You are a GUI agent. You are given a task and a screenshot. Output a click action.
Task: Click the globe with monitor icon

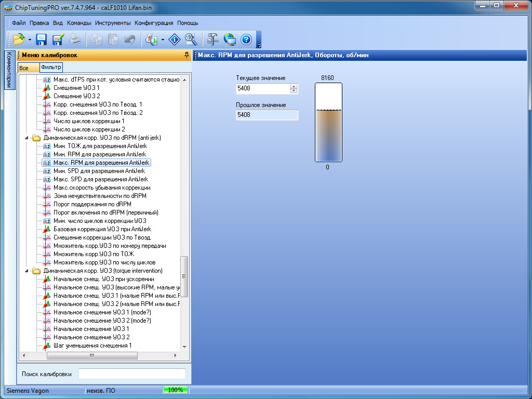pos(229,39)
